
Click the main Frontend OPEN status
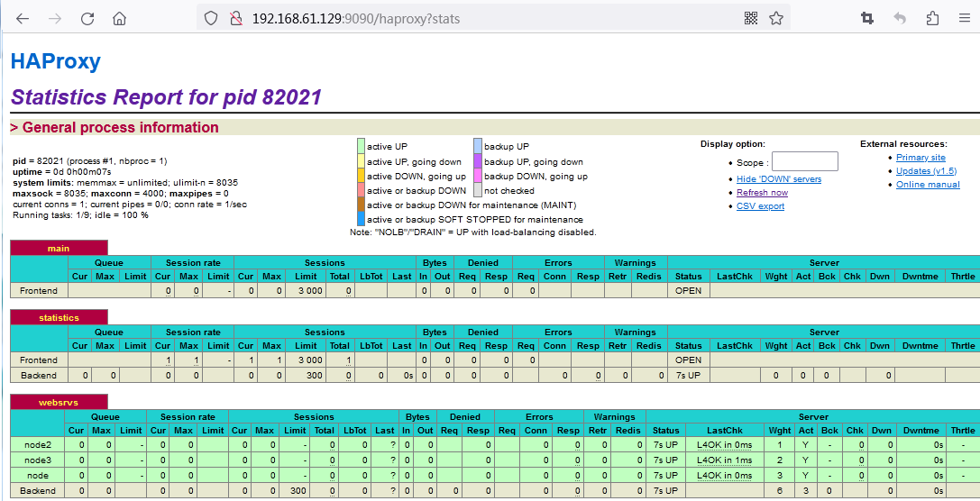pyautogui.click(x=688, y=290)
